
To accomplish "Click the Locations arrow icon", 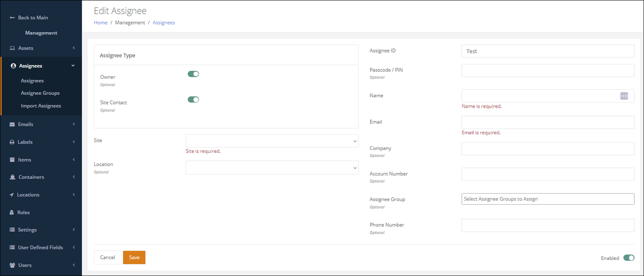I will coord(12,195).
